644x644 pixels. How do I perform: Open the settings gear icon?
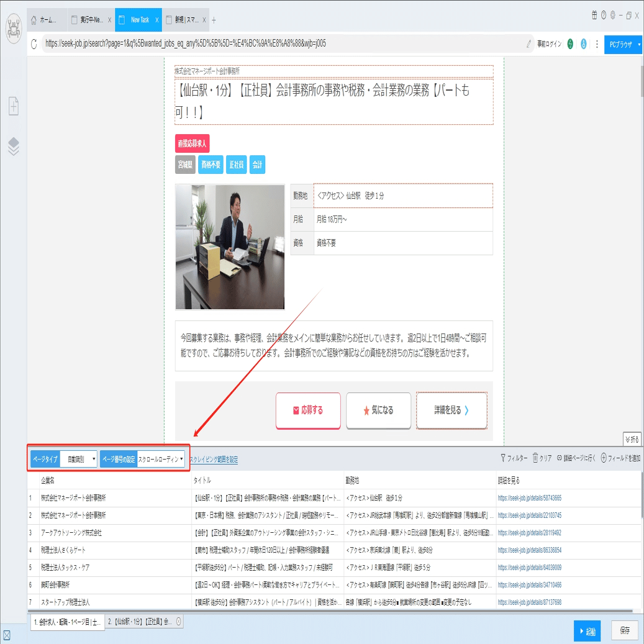tap(612, 15)
